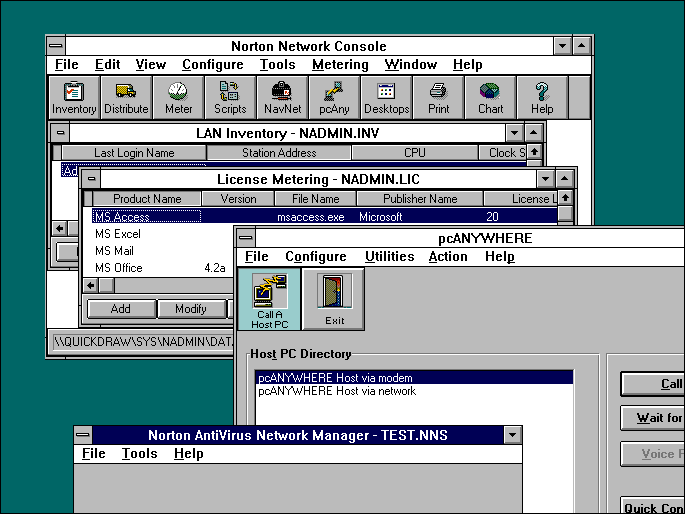
Task: Open Configure menu in Norton Network Console
Action: click(213, 65)
